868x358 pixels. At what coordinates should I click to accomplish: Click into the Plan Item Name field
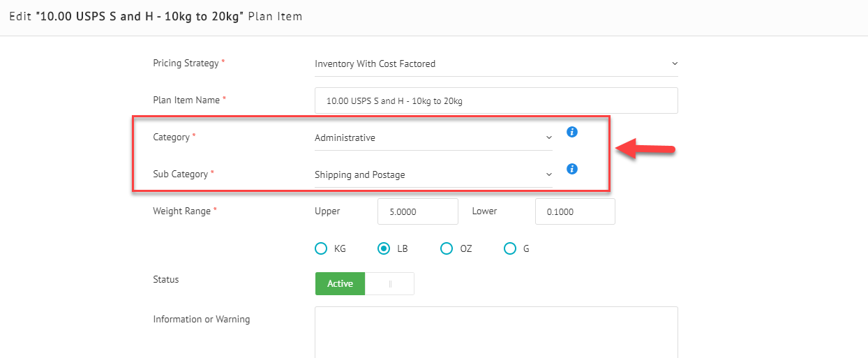point(495,100)
